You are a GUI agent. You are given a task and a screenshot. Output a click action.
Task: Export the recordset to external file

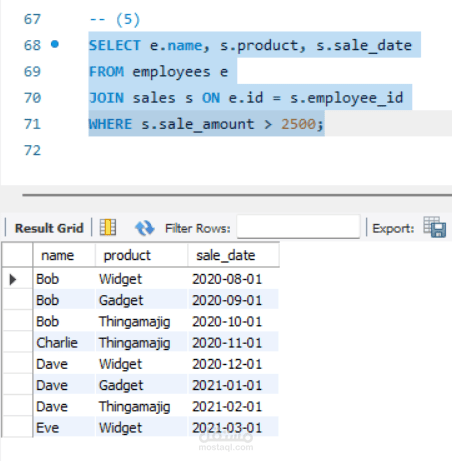[x=435, y=227]
